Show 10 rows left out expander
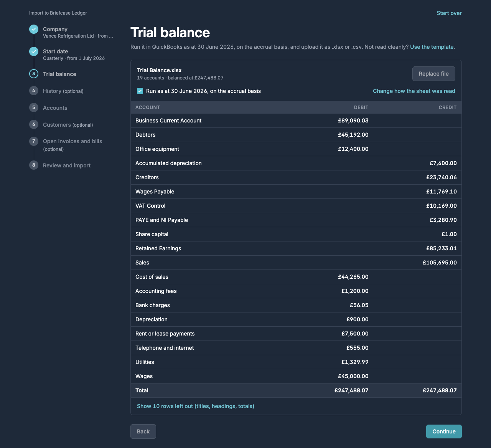The height and width of the screenshot is (448, 491). tap(196, 406)
